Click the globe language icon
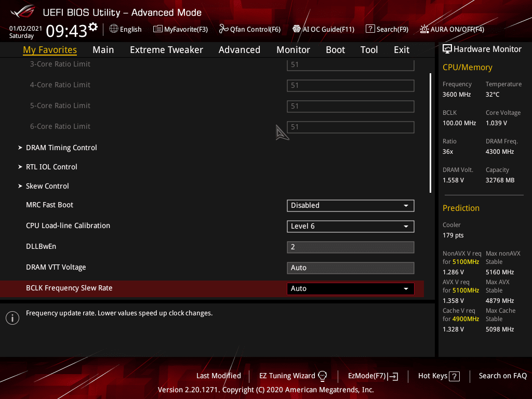The width and height of the screenshot is (532, 399). click(x=114, y=29)
